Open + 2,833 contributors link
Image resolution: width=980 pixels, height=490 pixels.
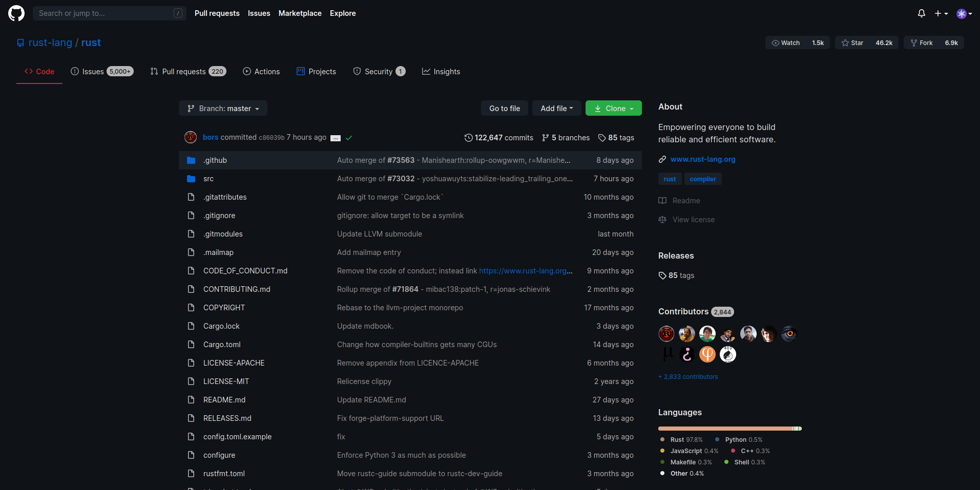pos(688,377)
